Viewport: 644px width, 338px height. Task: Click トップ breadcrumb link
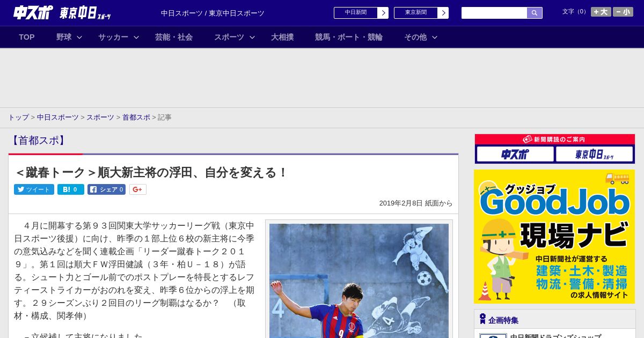[18, 117]
